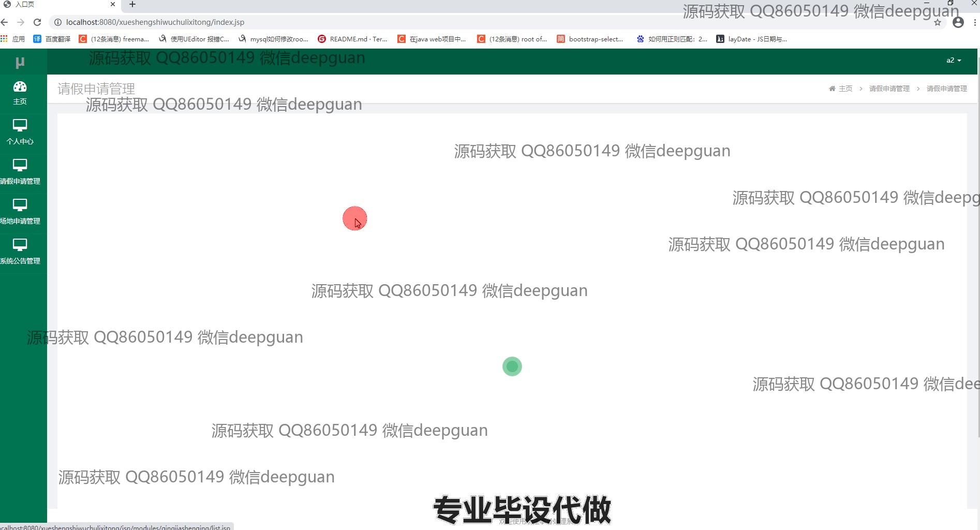Viewport: 980px width, 530px height.
Task: Focus the address bar URL field
Action: pos(497,22)
